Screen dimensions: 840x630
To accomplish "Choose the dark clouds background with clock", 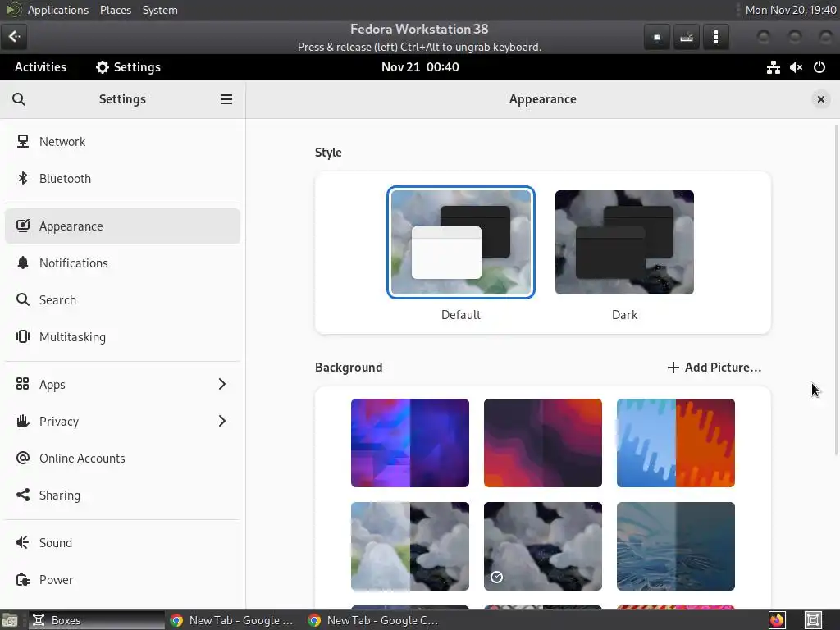I will point(543,546).
